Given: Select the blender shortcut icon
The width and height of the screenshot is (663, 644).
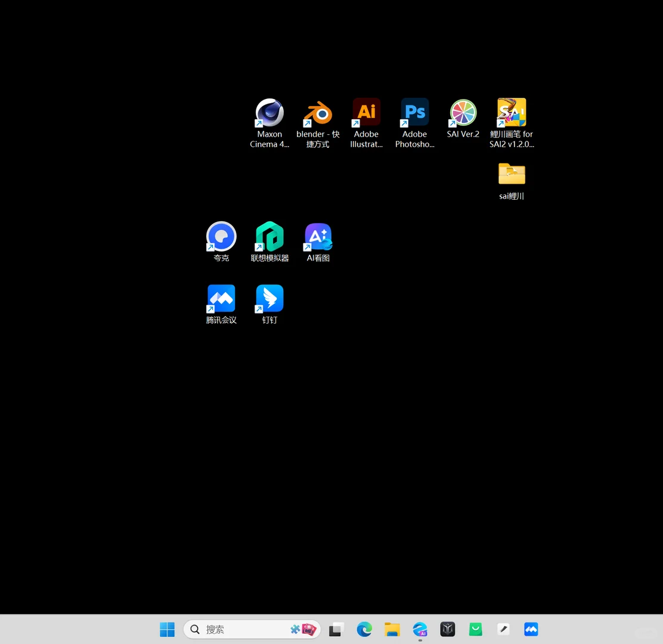Looking at the screenshot, I should [318, 123].
